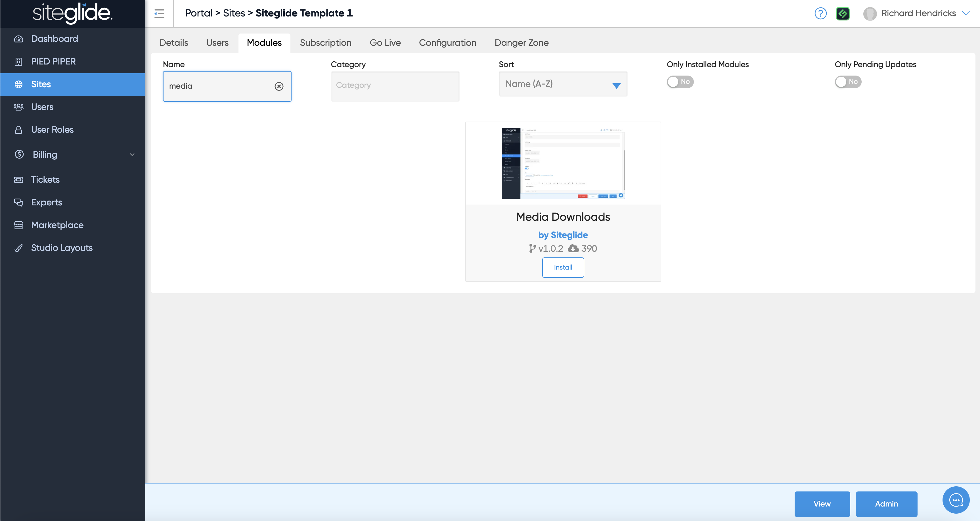Screen dimensions: 980x521
Task: Install the Media Downloads module
Action: (563, 267)
